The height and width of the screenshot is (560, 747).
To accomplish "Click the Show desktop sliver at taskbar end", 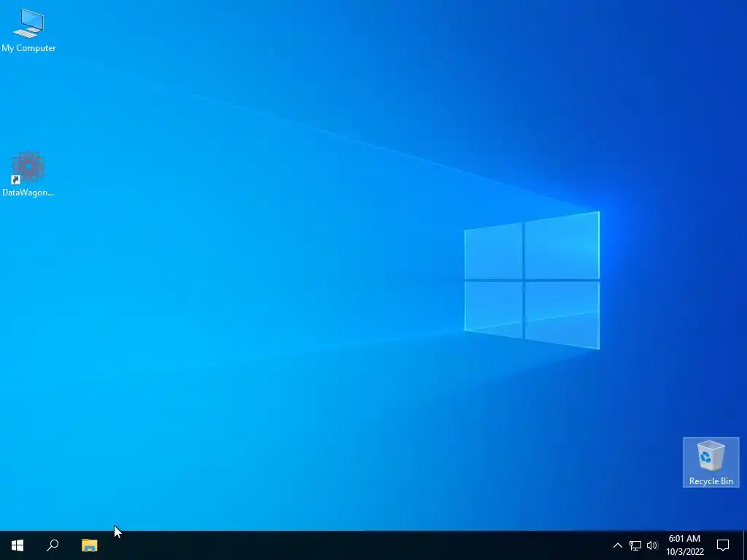I will pyautogui.click(x=745, y=545).
